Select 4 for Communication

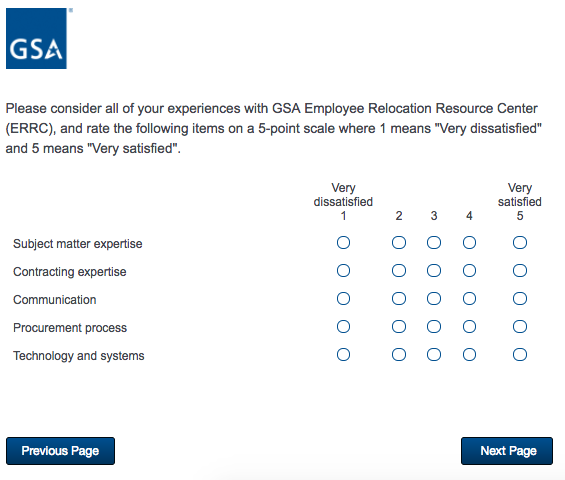[x=469, y=298]
